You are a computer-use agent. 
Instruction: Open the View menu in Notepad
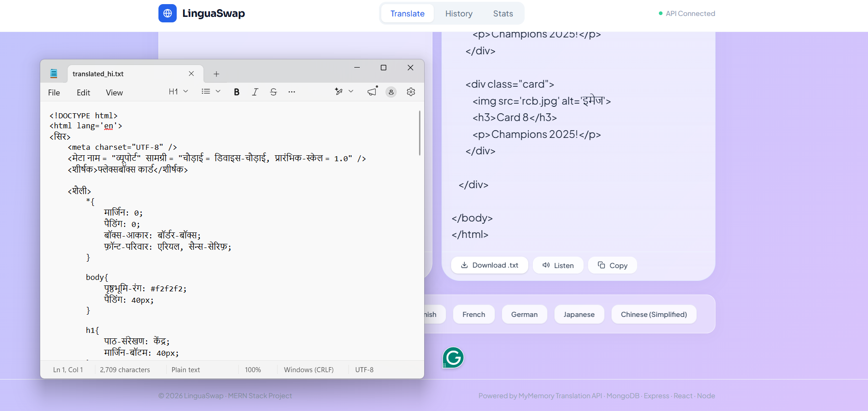click(x=114, y=93)
